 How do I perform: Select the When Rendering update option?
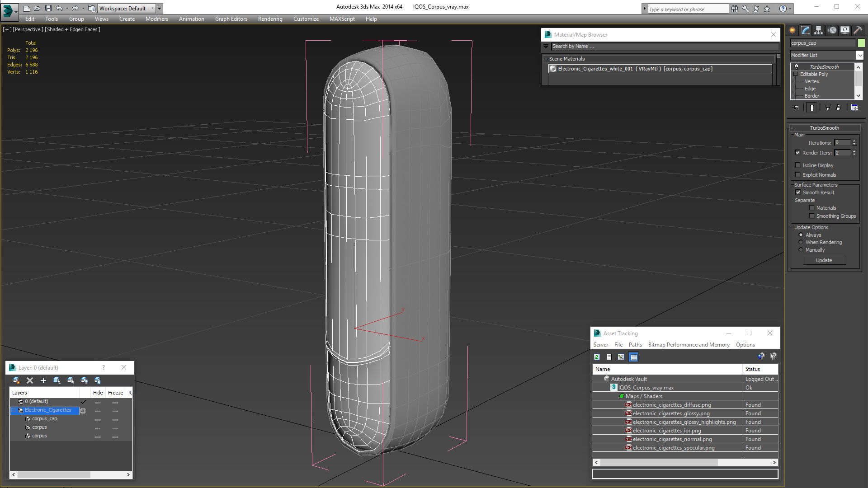(801, 242)
